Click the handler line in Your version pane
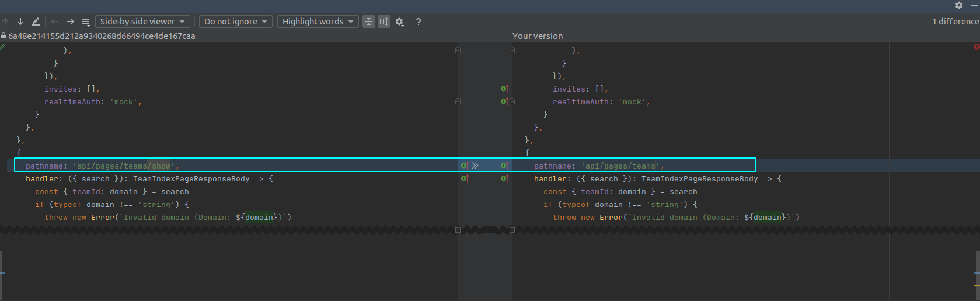 (658, 178)
